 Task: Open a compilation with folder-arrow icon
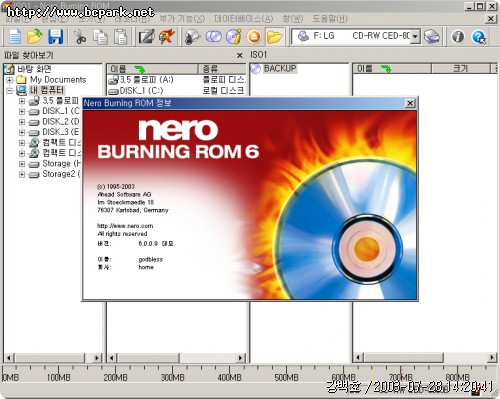pyautogui.click(x=35, y=36)
